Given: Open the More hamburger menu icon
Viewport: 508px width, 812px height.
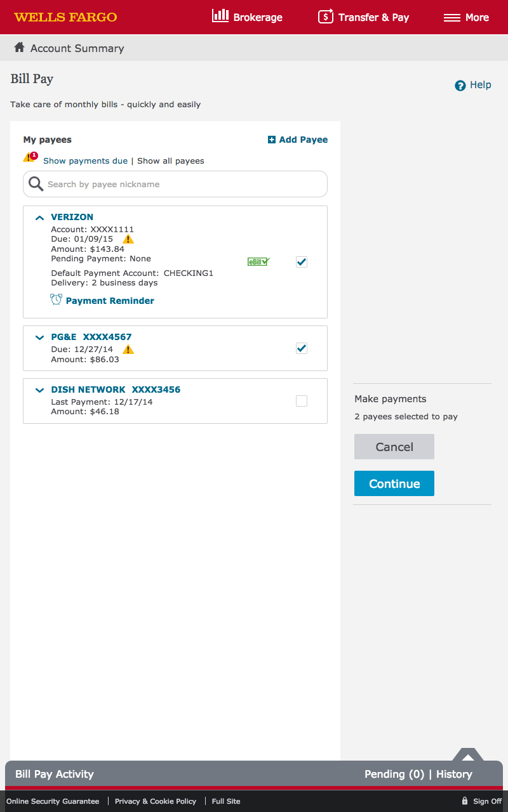Looking at the screenshot, I should pyautogui.click(x=452, y=18).
